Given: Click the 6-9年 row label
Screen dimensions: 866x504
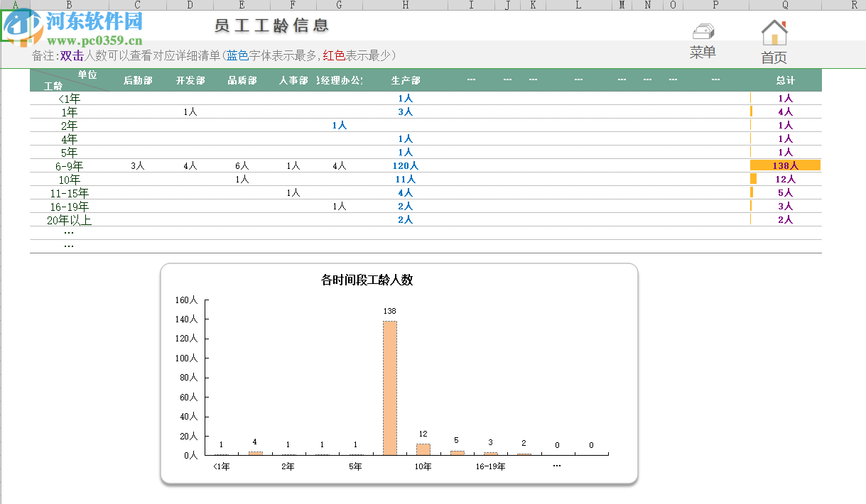Looking at the screenshot, I should point(69,165).
